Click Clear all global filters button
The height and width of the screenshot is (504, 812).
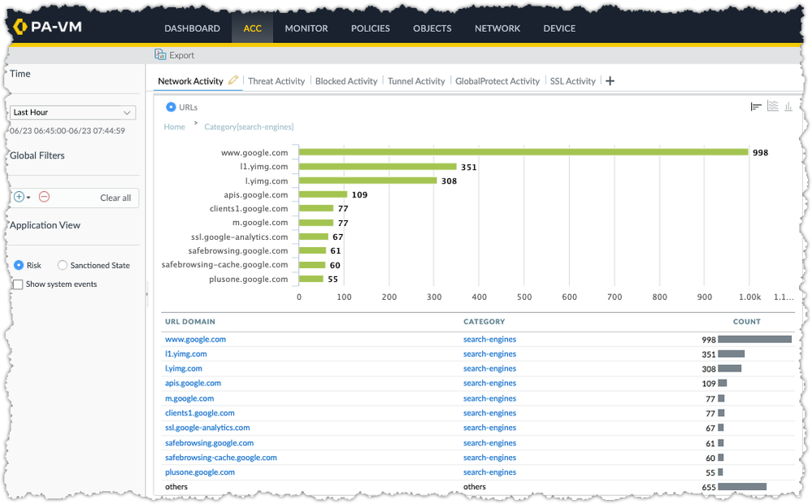(115, 198)
